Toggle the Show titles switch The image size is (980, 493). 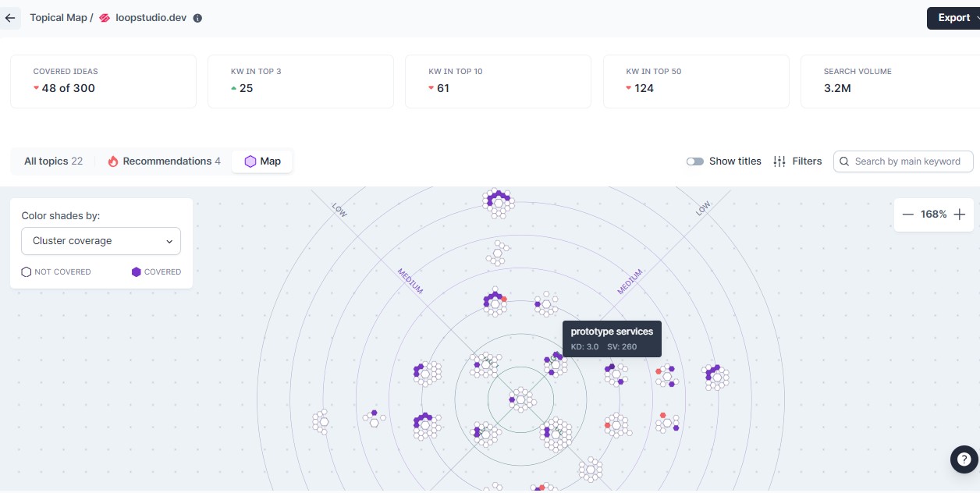coord(695,161)
